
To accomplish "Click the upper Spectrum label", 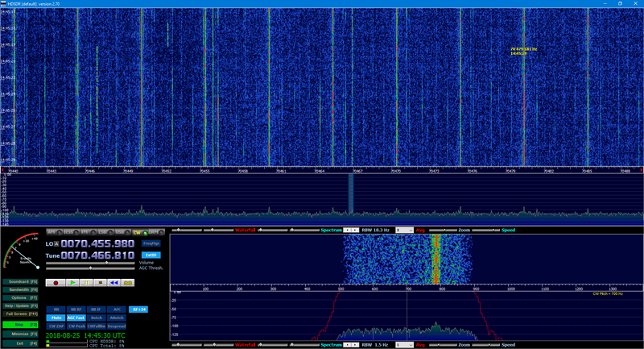I will tap(331, 231).
